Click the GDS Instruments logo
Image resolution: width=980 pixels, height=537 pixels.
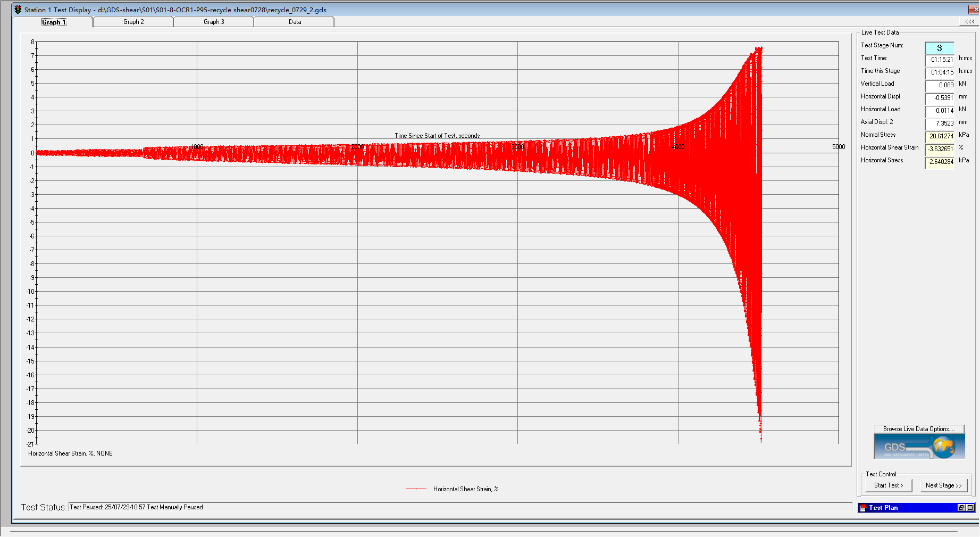point(919,447)
